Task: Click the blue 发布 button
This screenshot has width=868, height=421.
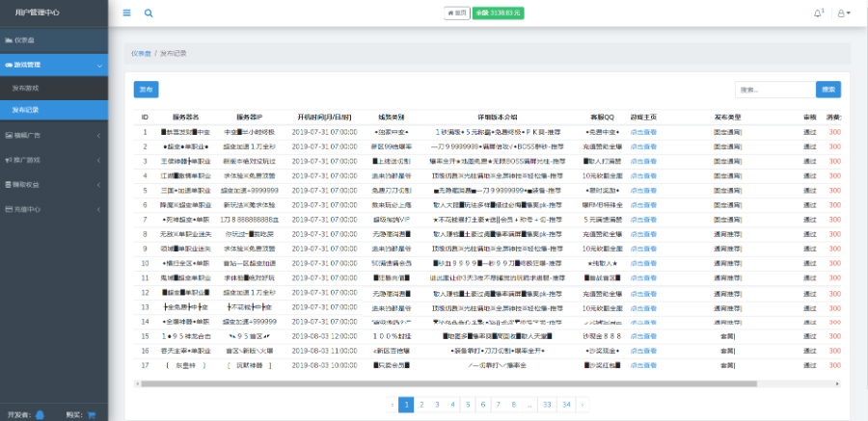Action: (146, 90)
